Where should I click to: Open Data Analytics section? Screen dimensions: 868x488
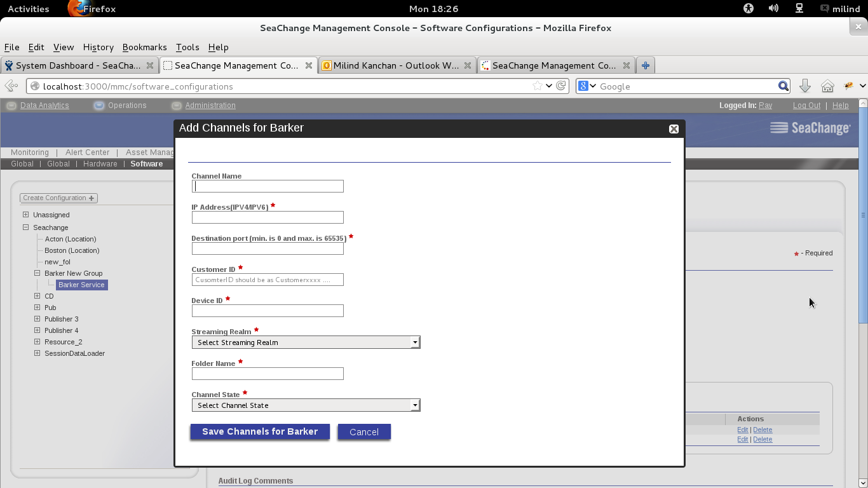pos(44,105)
